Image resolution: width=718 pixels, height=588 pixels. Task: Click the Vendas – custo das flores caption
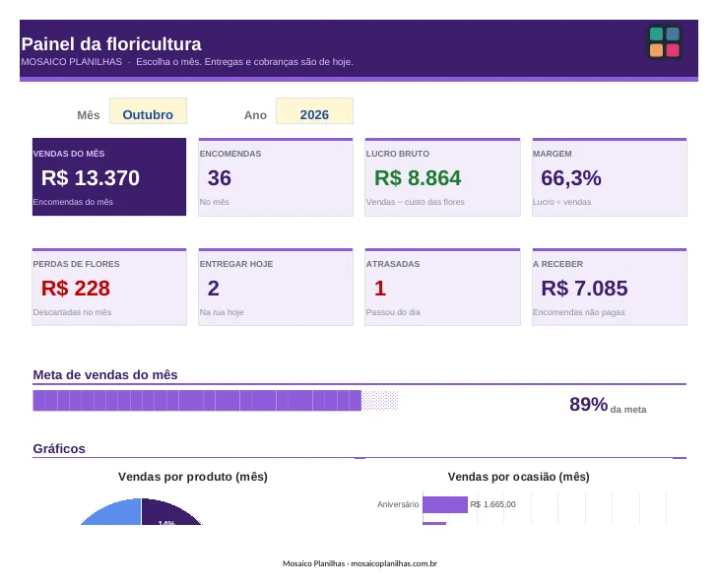click(x=415, y=202)
